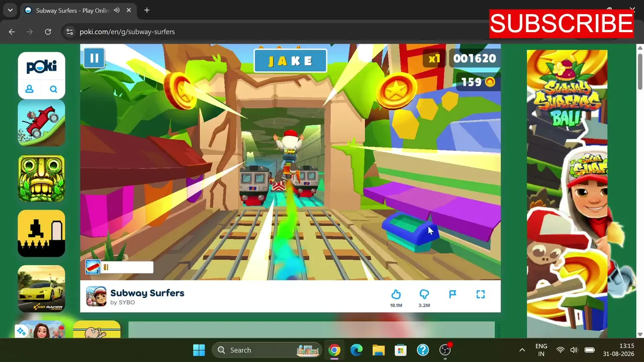
Task: Click the x1 score multiplier badge
Action: tap(434, 59)
